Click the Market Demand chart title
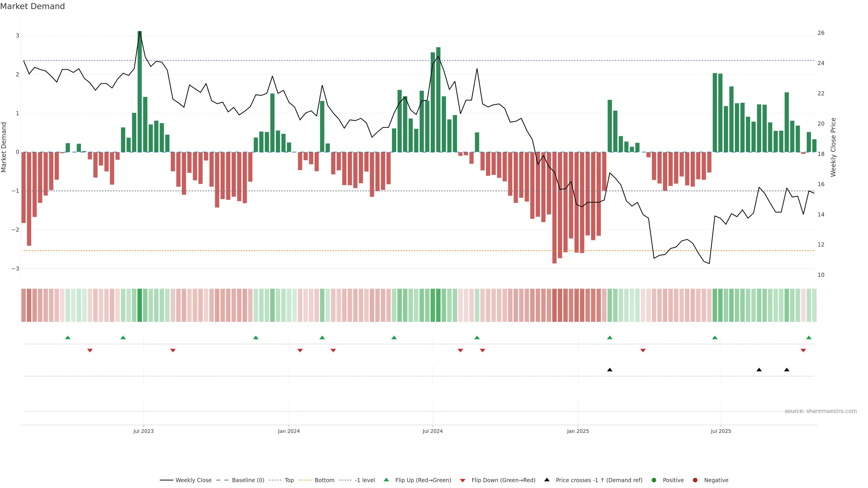Viewport: 868px width, 488px height. pyautogui.click(x=32, y=6)
